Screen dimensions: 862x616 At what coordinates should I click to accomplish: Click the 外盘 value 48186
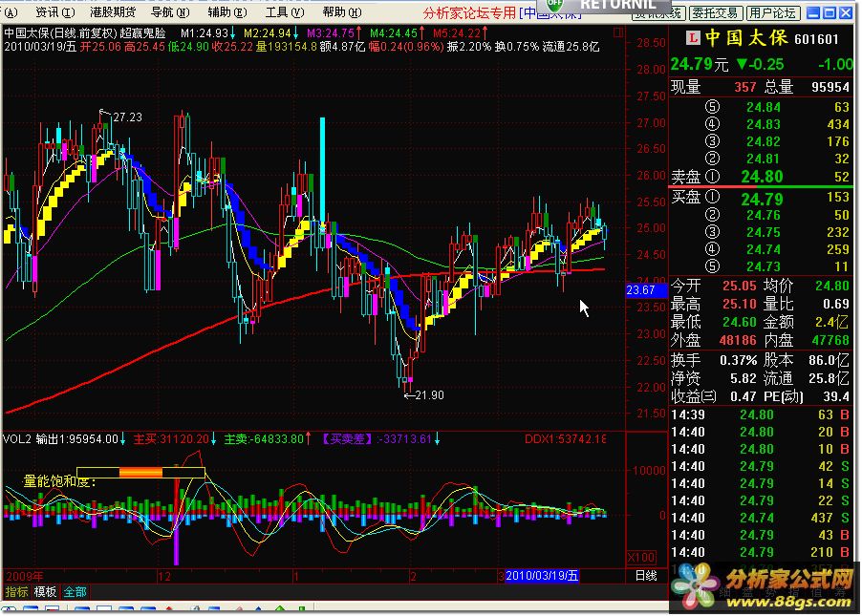tap(738, 341)
